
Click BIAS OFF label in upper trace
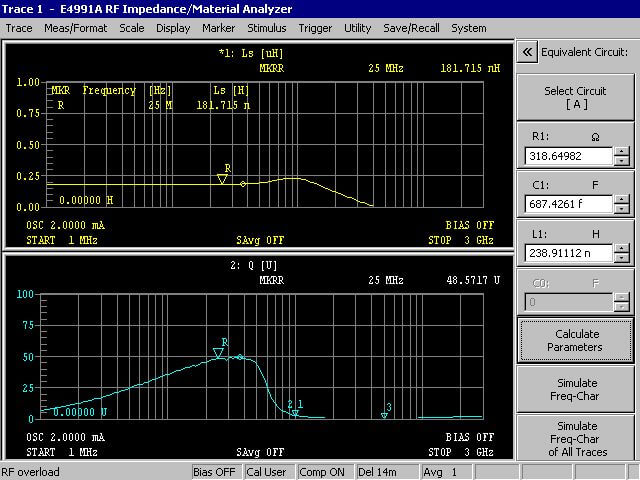coord(470,225)
